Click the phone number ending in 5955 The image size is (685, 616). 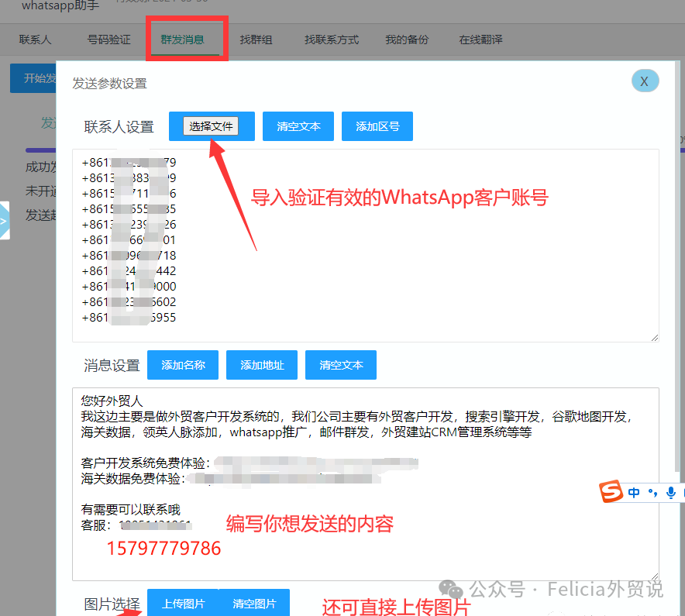point(129,318)
